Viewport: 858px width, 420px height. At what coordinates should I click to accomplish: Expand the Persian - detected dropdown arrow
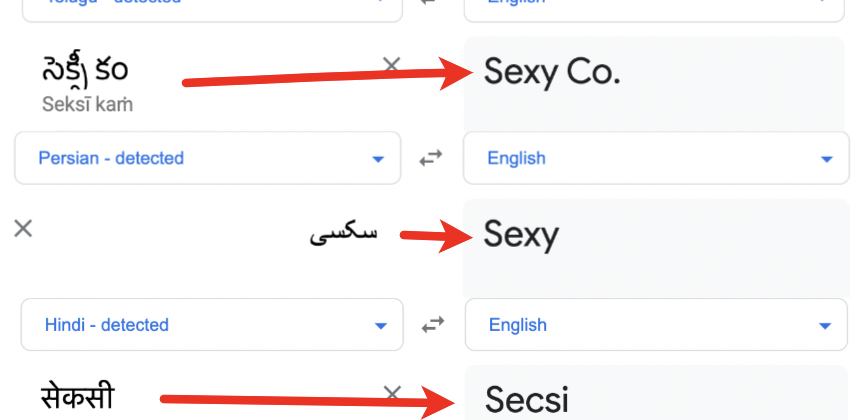pos(378,159)
